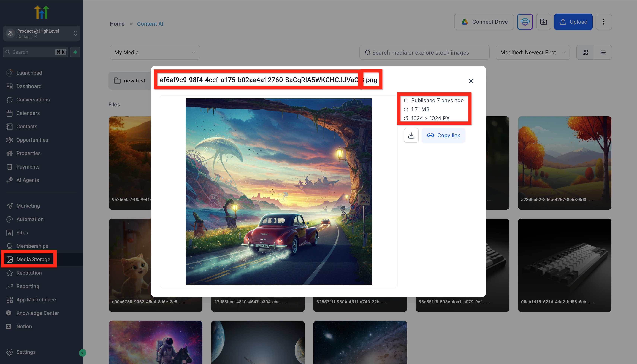Click the lightning bolt quick actions icon
This screenshot has height=364, width=637.
coord(75,52)
